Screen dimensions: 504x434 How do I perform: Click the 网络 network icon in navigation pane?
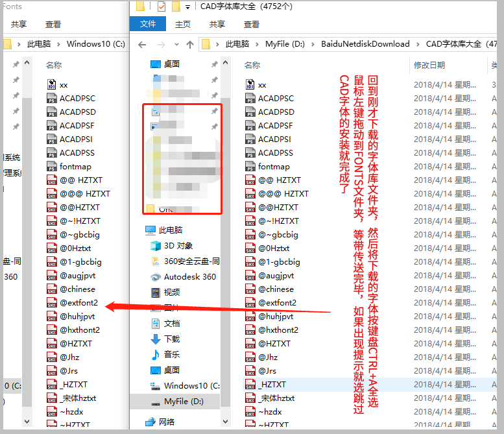tap(150, 422)
